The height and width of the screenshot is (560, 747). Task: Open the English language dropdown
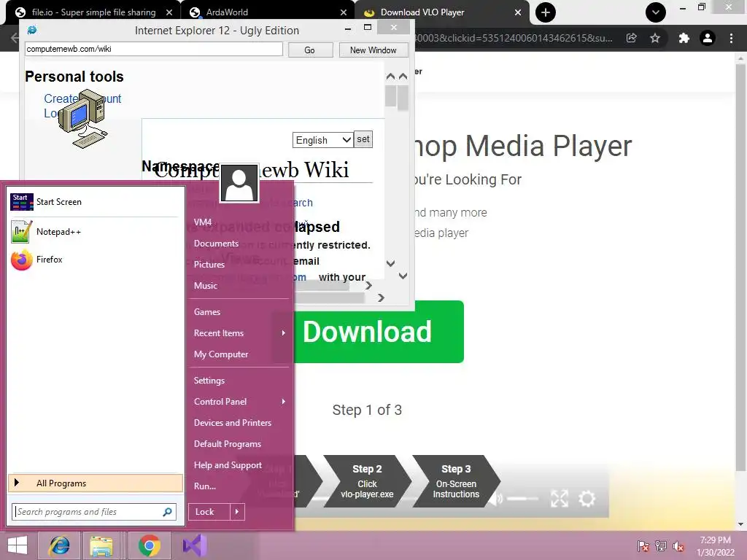pyautogui.click(x=322, y=140)
